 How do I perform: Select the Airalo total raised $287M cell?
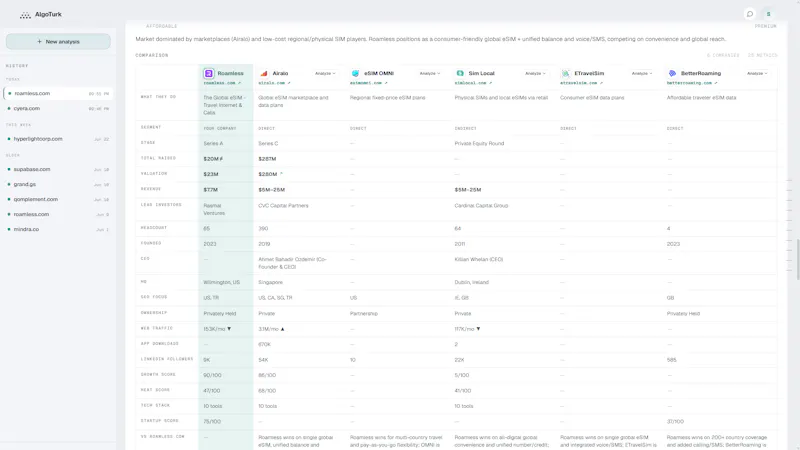click(x=267, y=159)
